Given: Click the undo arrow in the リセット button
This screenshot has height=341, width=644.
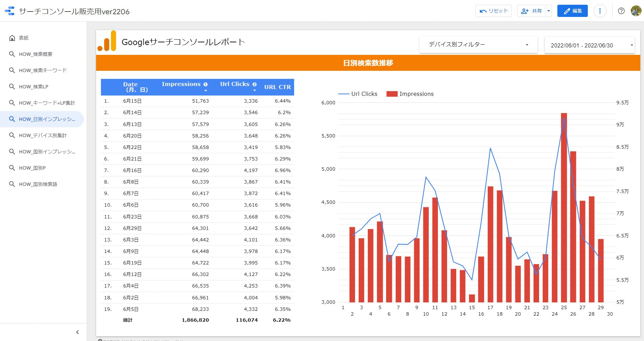Looking at the screenshot, I should click(483, 11).
